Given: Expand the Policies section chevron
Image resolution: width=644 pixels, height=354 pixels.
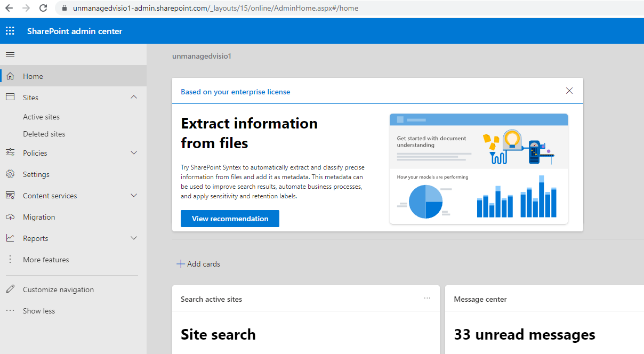Looking at the screenshot, I should (x=134, y=153).
